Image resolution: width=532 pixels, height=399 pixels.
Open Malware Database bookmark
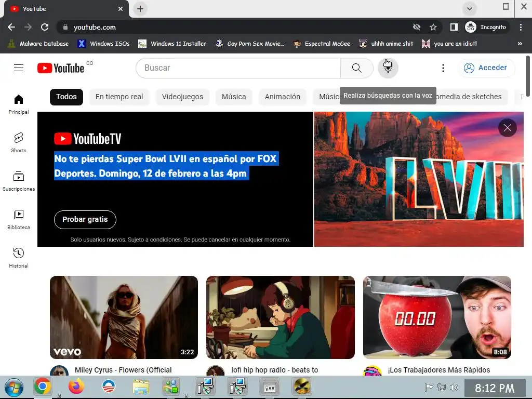pos(38,44)
